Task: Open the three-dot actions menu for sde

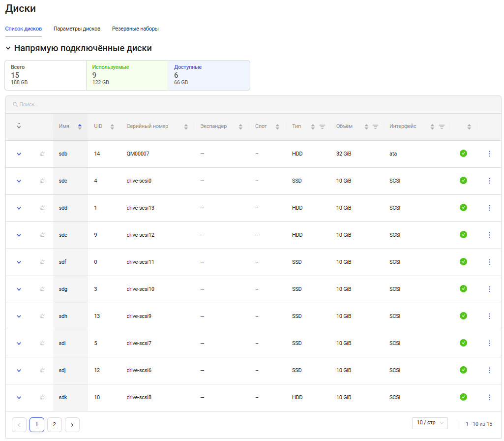Action: point(489,235)
